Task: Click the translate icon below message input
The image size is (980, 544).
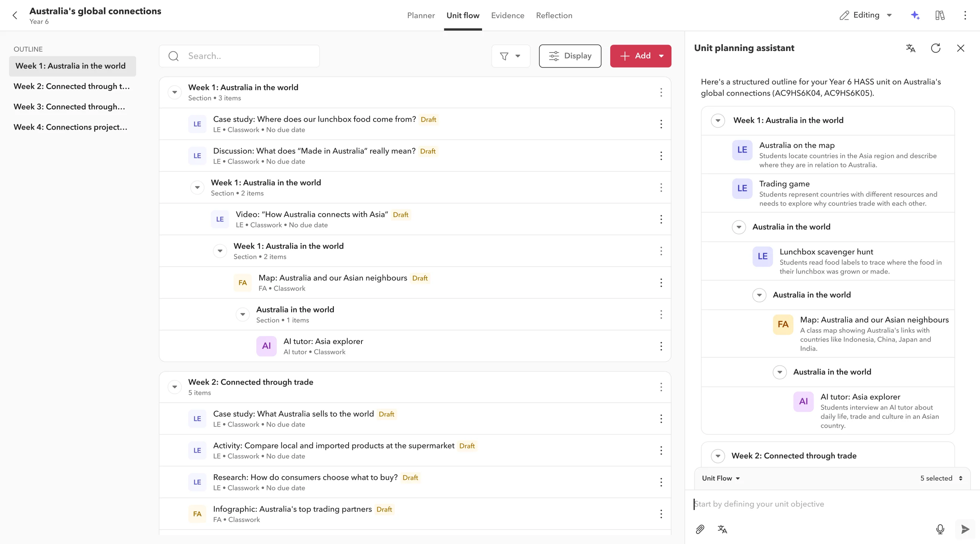Action: tap(722, 529)
